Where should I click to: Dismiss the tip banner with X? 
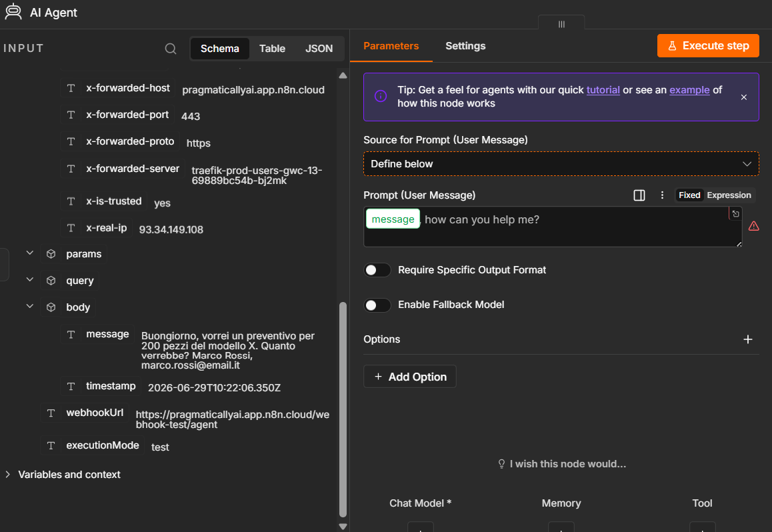pyautogui.click(x=743, y=97)
